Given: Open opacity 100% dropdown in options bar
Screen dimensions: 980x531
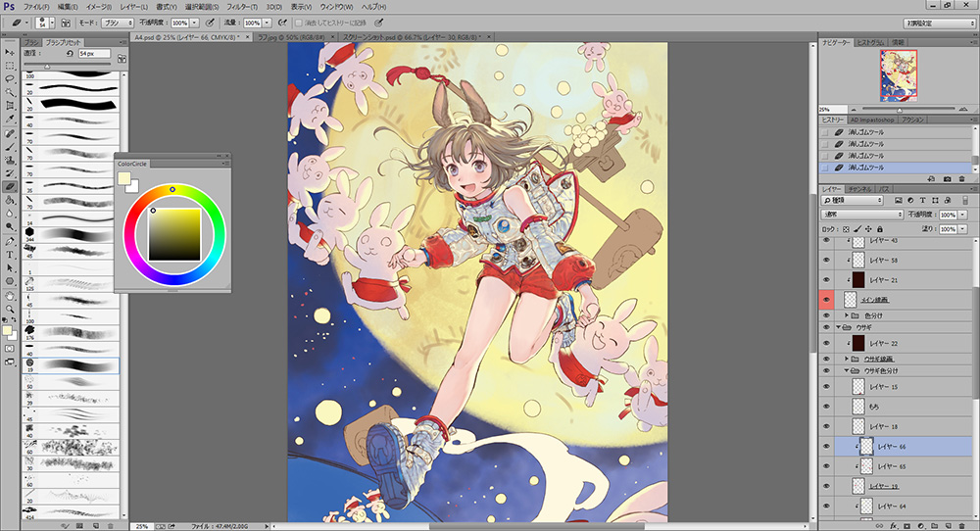Looking at the screenshot, I should click(x=194, y=23).
